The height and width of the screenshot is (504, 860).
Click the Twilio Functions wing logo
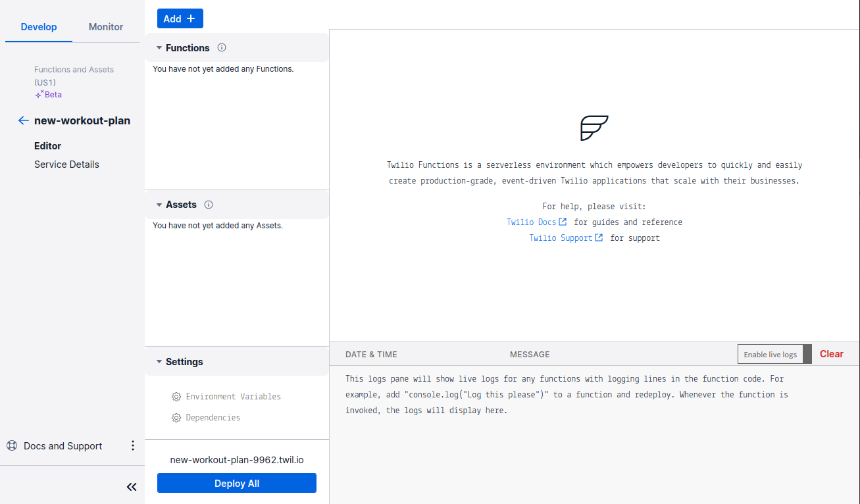[594, 128]
